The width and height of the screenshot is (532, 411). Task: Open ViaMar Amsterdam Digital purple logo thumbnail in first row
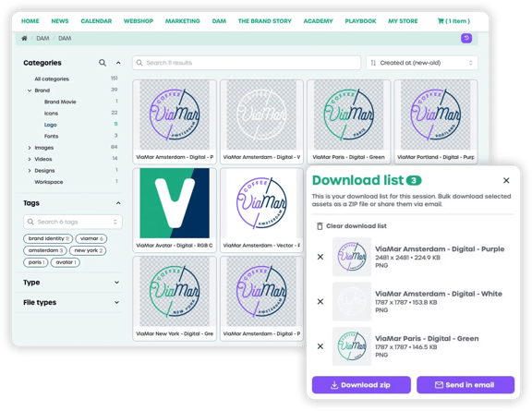point(175,115)
